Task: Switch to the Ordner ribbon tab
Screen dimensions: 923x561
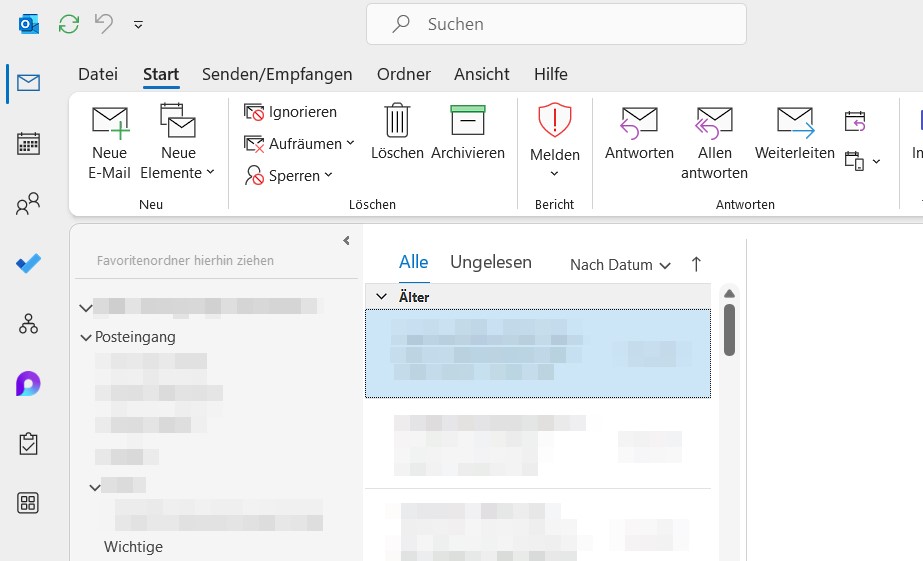Action: pos(404,74)
